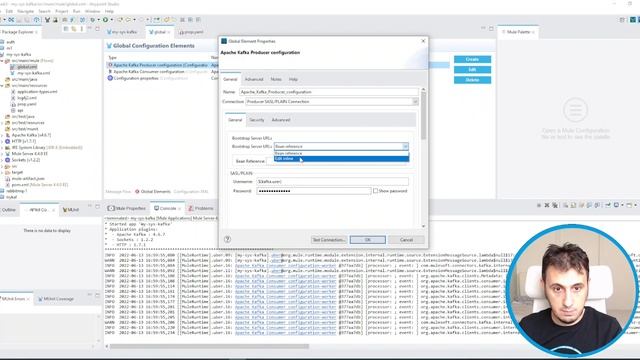The image size is (640, 360).
Task: Open the Window menu
Action: point(92,11)
